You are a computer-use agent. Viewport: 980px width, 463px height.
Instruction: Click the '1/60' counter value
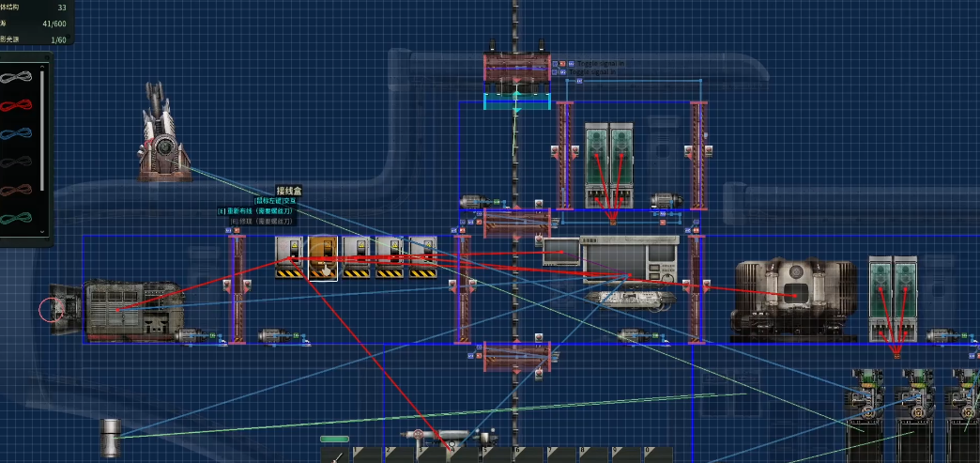pos(58,39)
